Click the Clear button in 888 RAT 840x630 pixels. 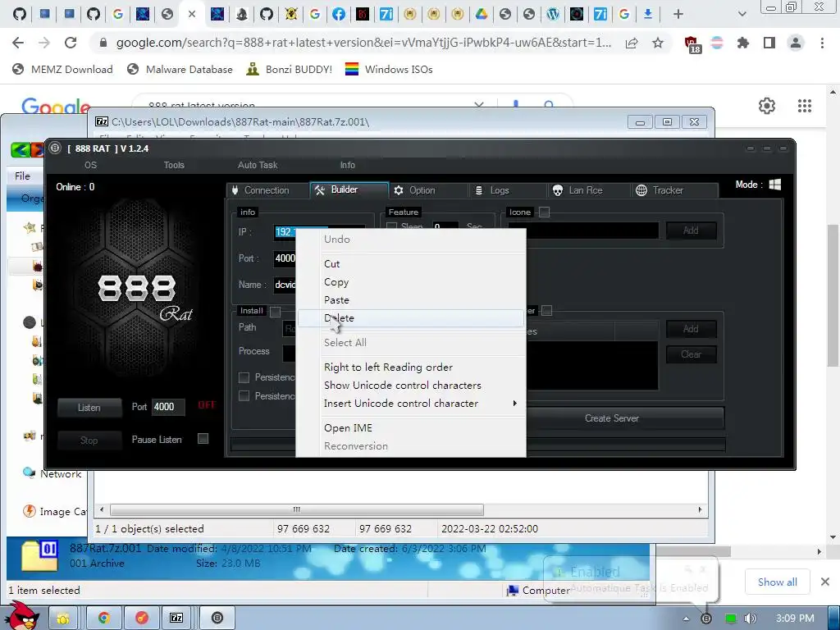point(691,354)
